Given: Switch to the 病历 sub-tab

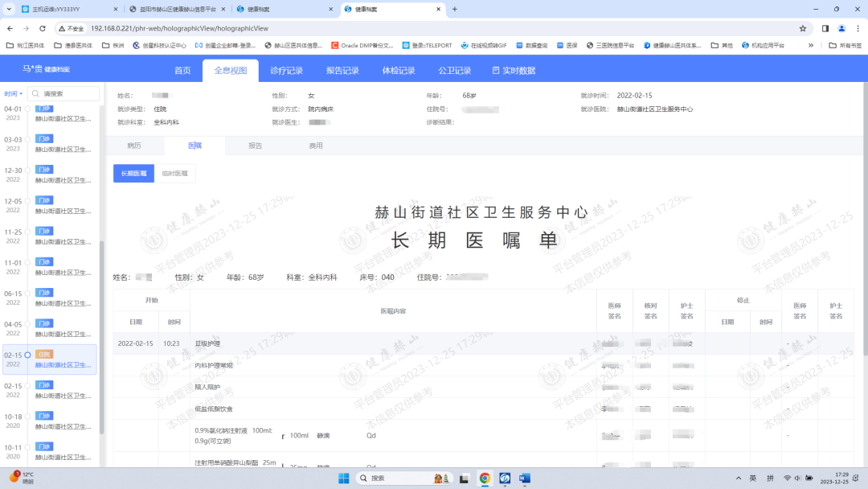Looking at the screenshot, I should click(x=134, y=146).
